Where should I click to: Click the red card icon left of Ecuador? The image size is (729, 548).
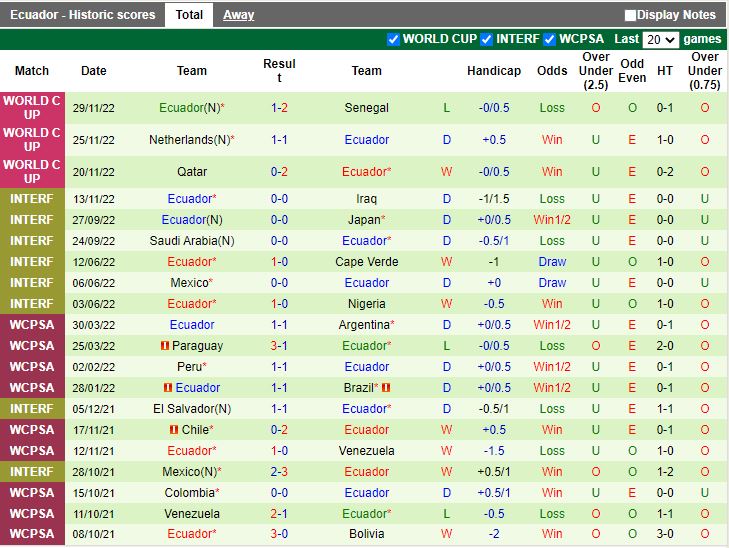[169, 388]
